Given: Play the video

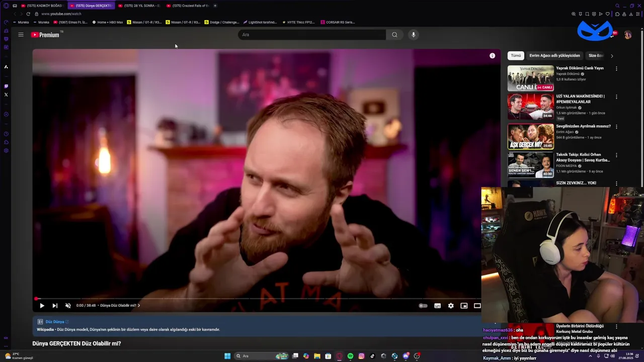Looking at the screenshot, I should click(42, 306).
